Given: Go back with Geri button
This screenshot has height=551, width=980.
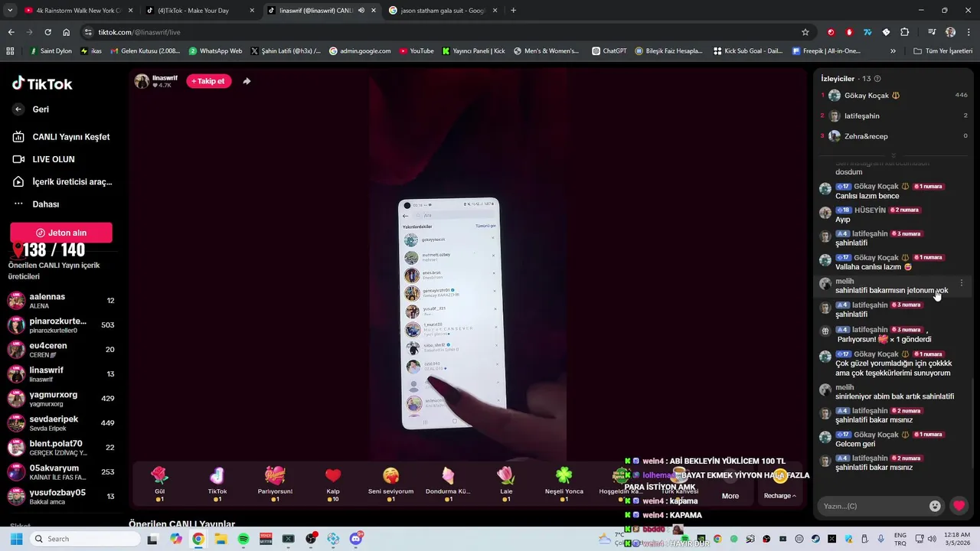Looking at the screenshot, I should [x=31, y=109].
